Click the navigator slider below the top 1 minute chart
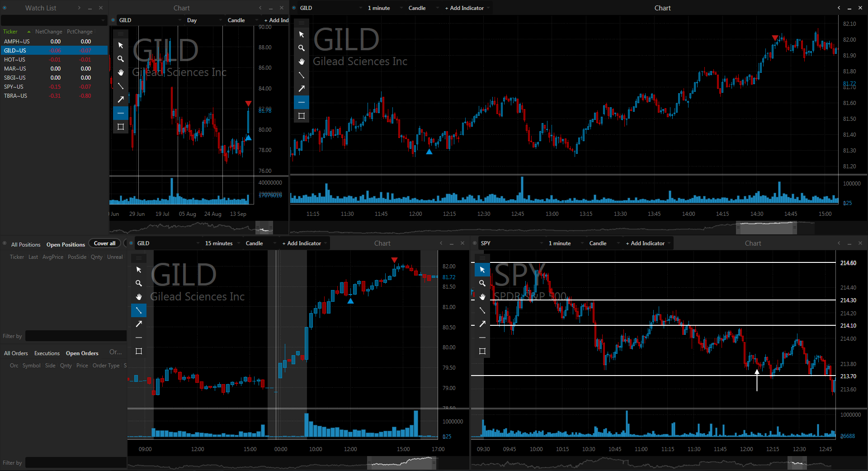This screenshot has height=471, width=868. 766,228
